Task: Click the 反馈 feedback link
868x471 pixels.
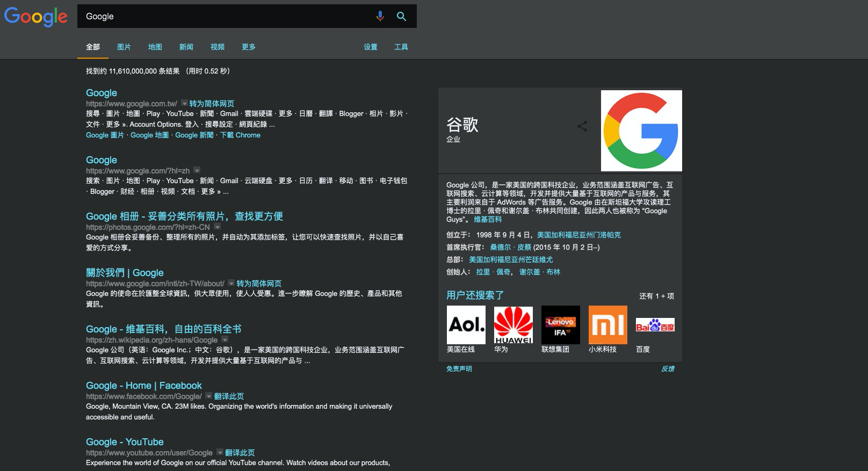Action: pyautogui.click(x=668, y=369)
